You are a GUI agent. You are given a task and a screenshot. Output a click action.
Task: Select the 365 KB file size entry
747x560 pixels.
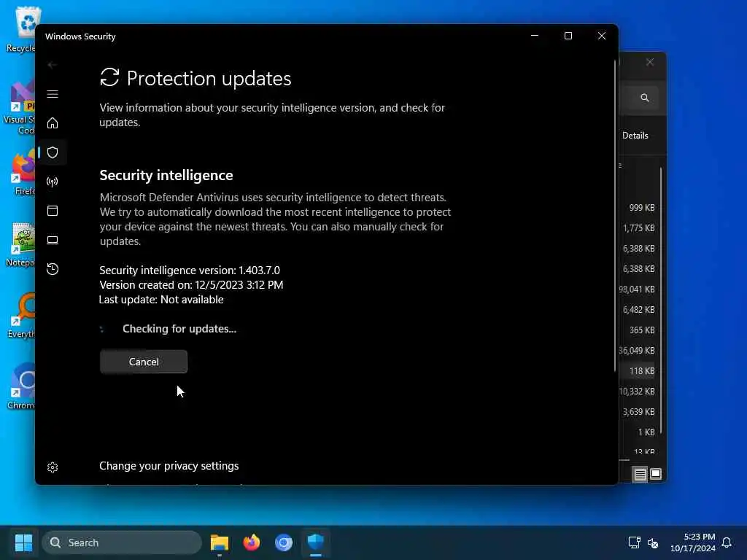coord(642,330)
